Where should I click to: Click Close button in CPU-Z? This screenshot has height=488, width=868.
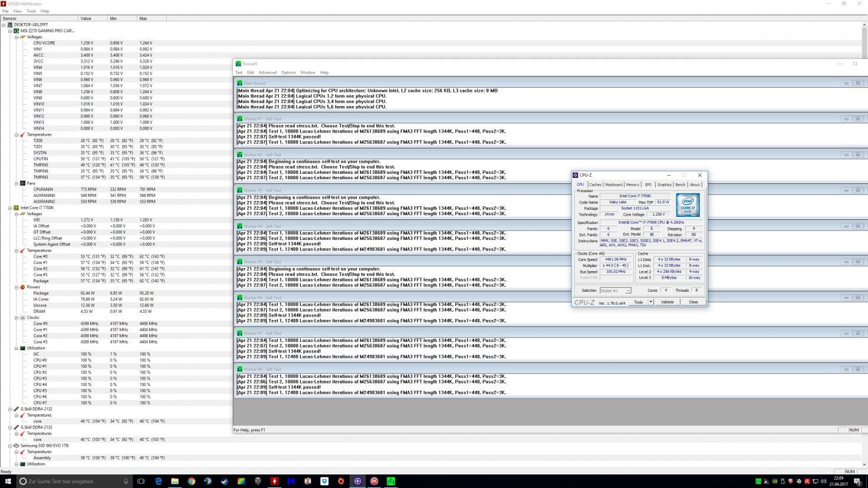tap(693, 302)
